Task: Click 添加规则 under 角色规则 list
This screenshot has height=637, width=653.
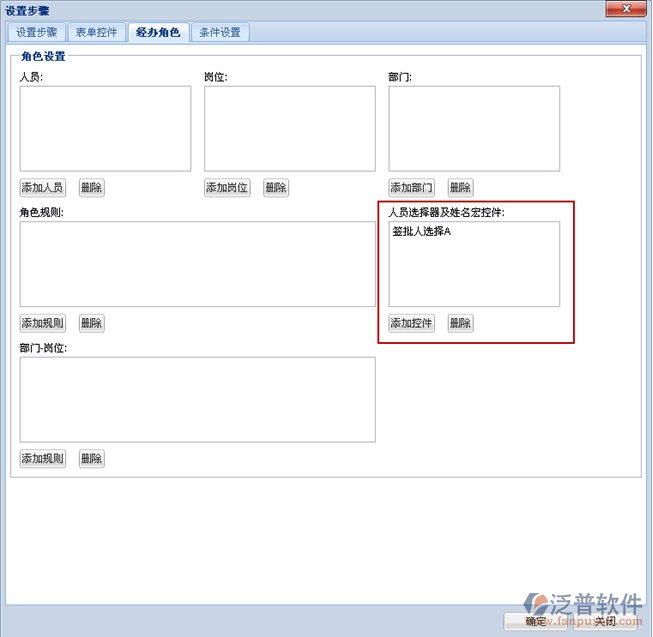Action: [x=42, y=323]
